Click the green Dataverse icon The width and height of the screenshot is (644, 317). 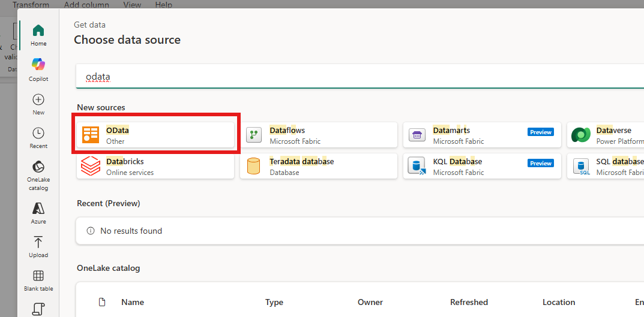580,135
